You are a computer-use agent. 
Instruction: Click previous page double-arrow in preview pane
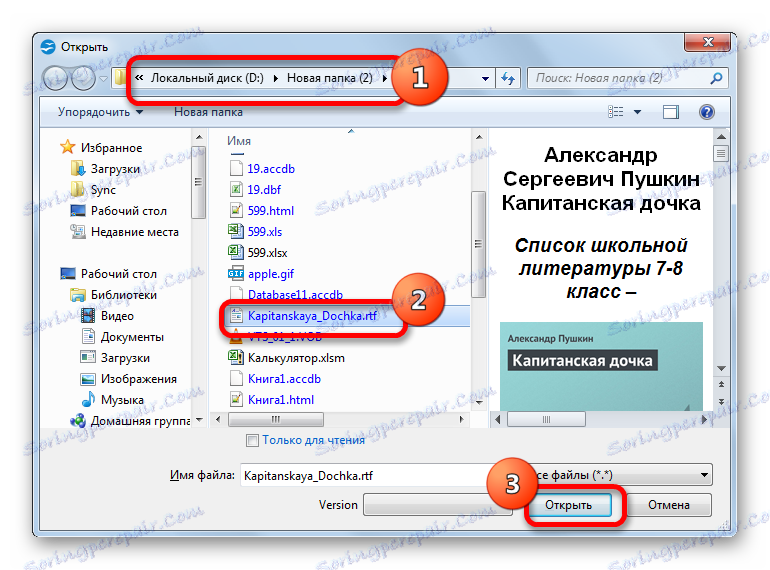tap(721, 384)
